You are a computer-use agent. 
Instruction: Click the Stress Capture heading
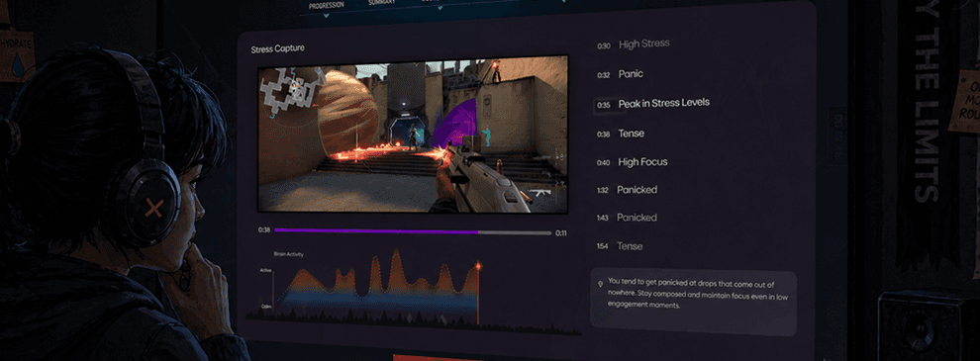[277, 48]
